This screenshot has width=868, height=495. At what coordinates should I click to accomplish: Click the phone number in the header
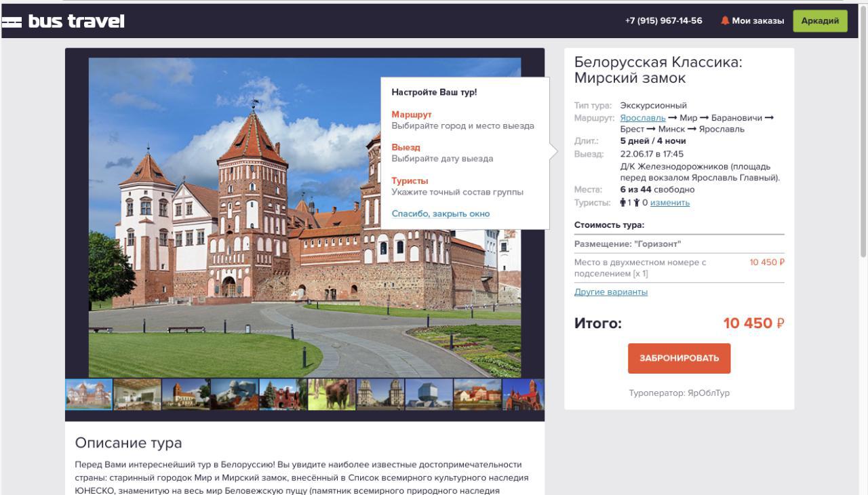(664, 21)
